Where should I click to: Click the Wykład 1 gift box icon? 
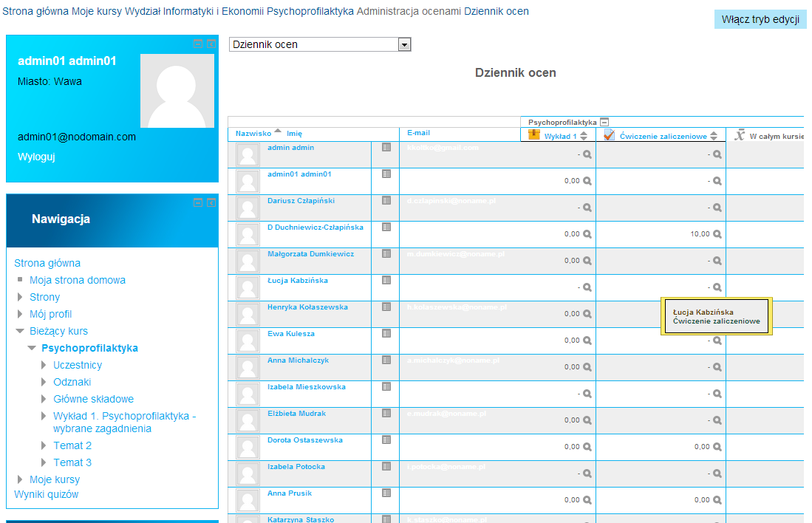pyautogui.click(x=534, y=134)
